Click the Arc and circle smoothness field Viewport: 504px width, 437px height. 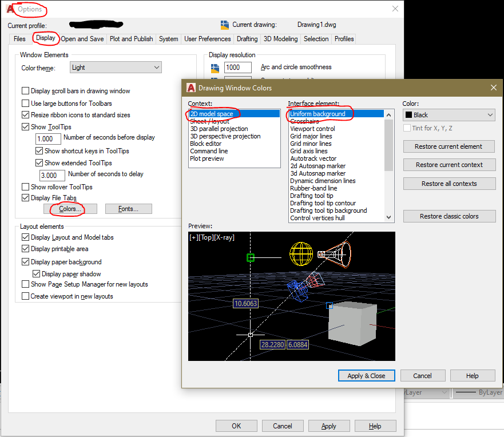click(238, 67)
